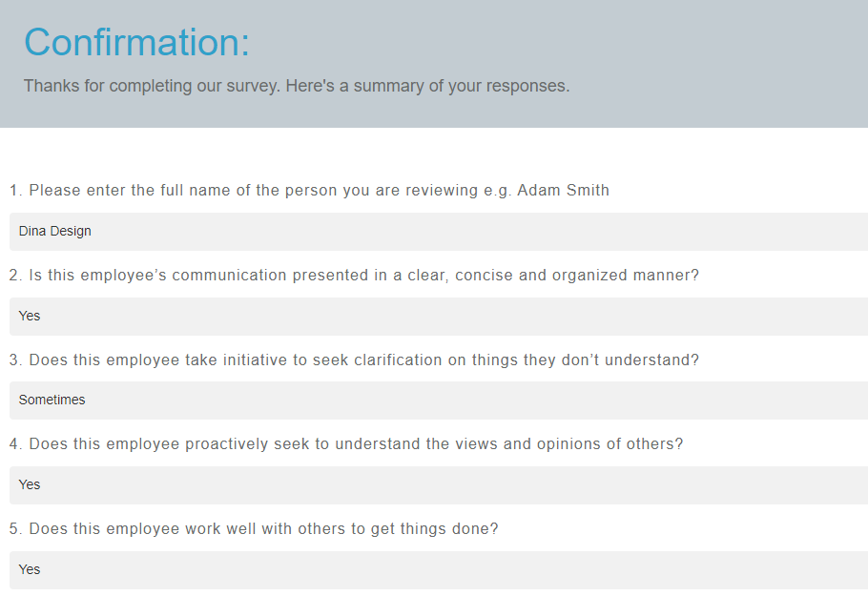
Task: Click the survey thank-you subtitle text
Action: [296, 86]
